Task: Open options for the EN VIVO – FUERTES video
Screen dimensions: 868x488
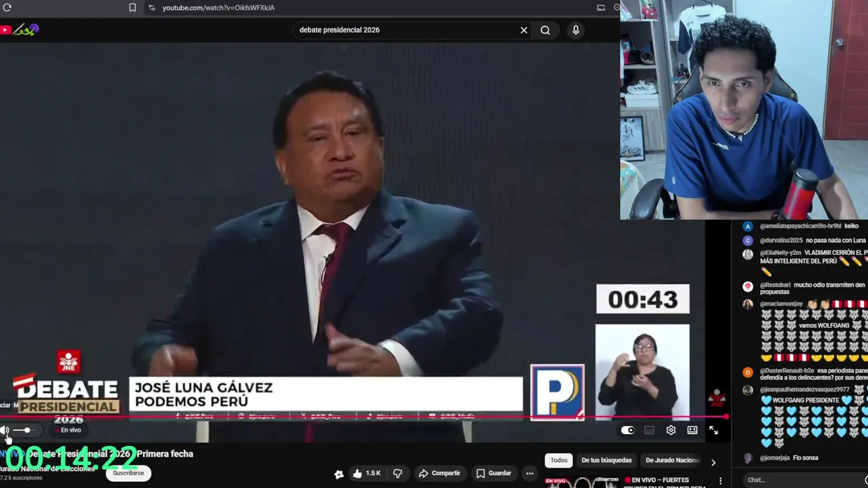Action: [721, 481]
